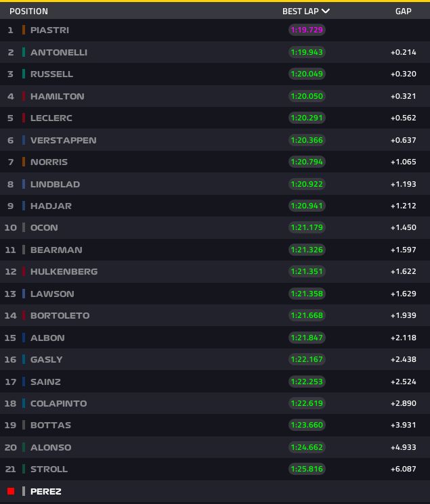Image resolution: width=430 pixels, height=504 pixels.
Task: Click the red stopped marker beside Perez
Action: click(11, 491)
